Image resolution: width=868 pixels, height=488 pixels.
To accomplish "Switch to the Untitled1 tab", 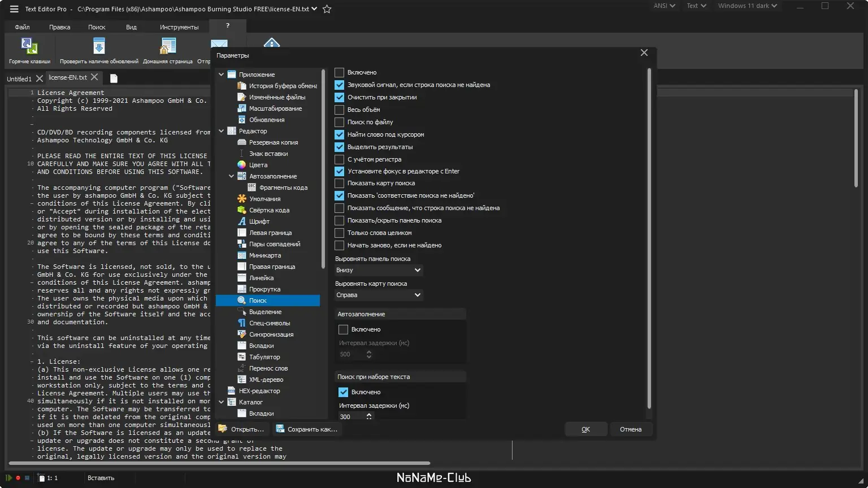I will click(x=19, y=79).
